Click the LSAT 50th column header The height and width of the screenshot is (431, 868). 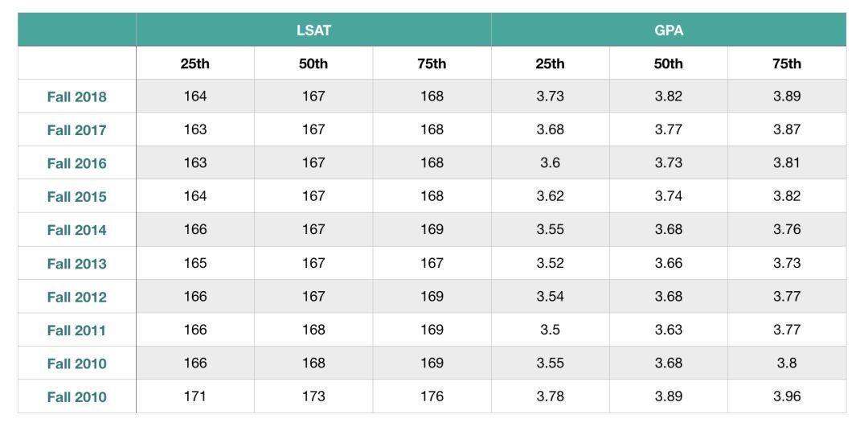313,64
